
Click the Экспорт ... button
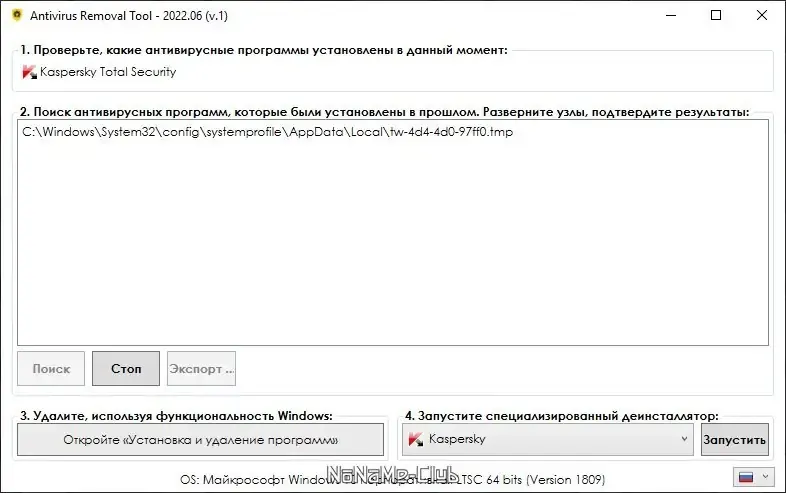tap(201, 369)
